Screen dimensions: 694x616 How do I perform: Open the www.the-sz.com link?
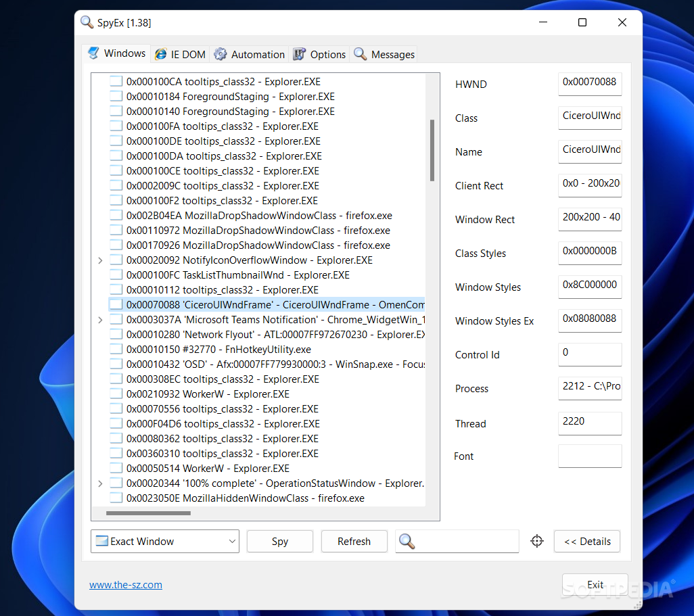(x=126, y=585)
